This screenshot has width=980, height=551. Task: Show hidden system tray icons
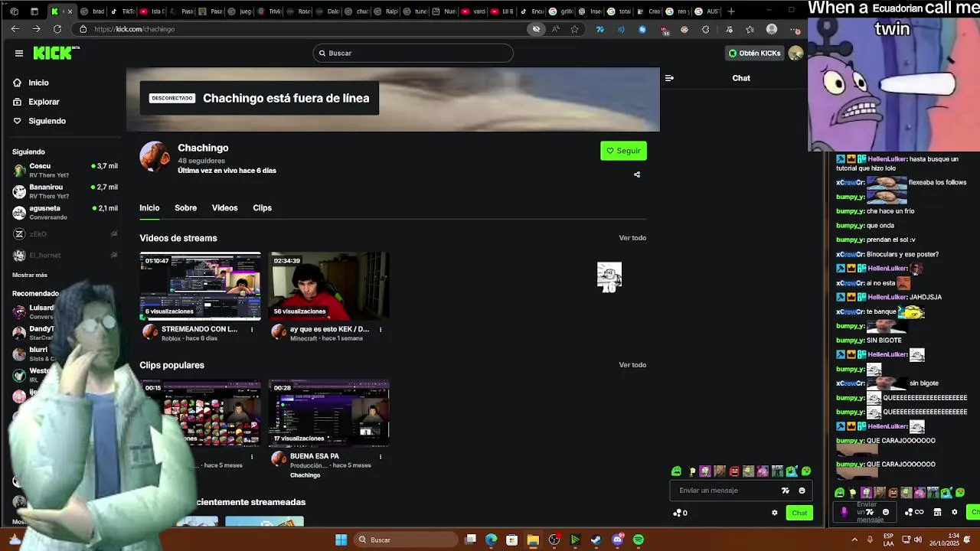pyautogui.click(x=853, y=540)
